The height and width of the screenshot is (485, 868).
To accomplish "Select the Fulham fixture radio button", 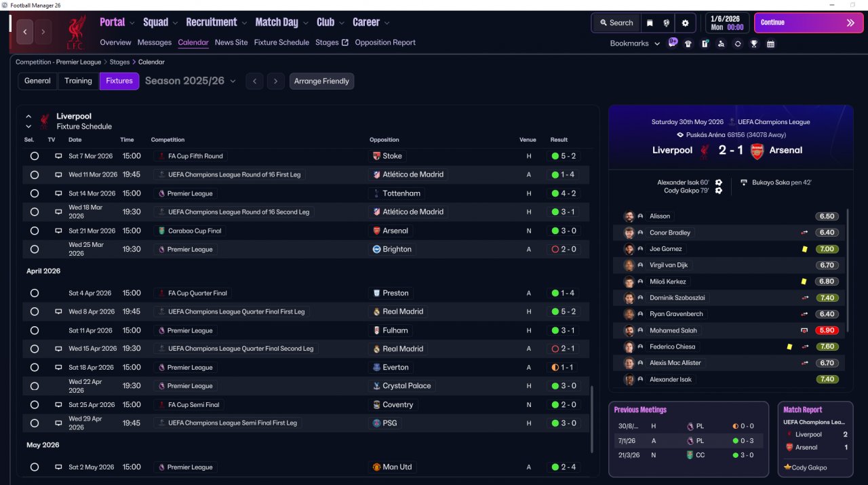I will pos(35,330).
